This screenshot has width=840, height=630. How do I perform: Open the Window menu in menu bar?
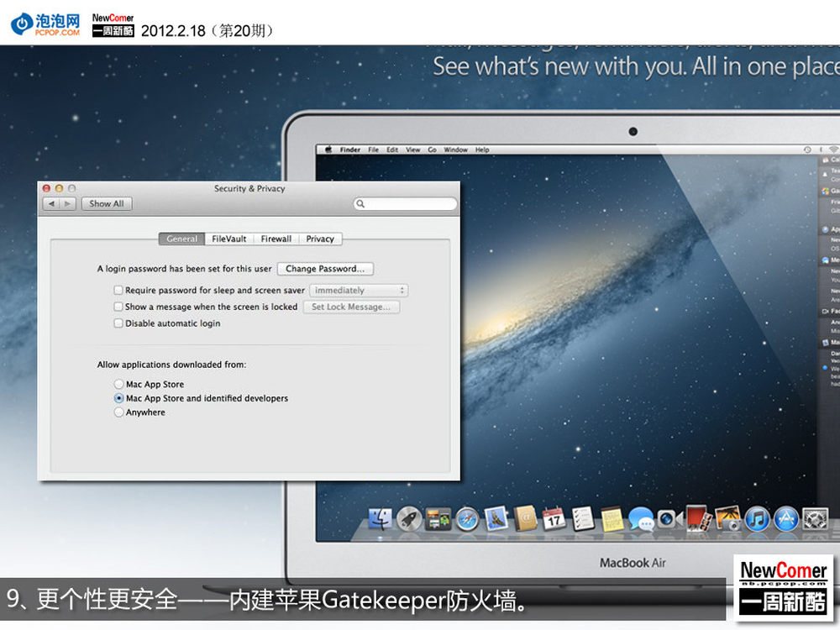(x=455, y=150)
